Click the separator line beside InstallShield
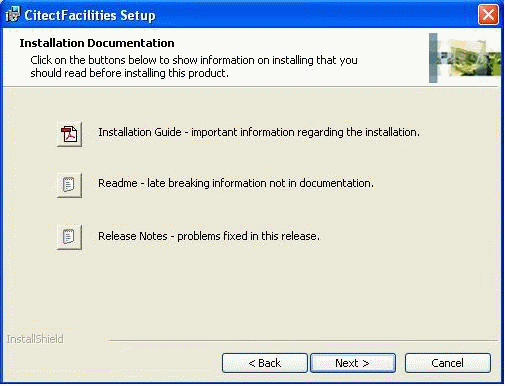505x386 pixels. pyautogui.click(x=303, y=340)
